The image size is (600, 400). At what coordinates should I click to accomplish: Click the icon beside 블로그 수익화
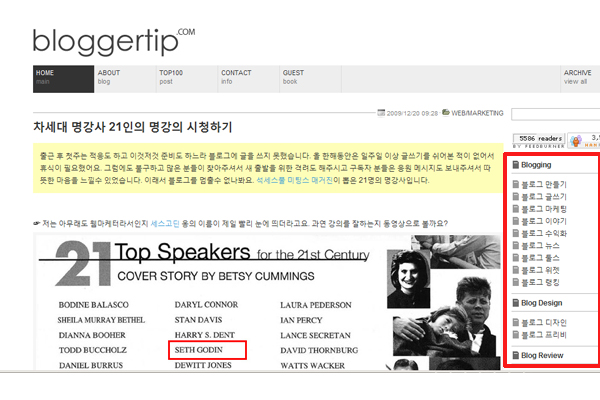click(x=516, y=233)
